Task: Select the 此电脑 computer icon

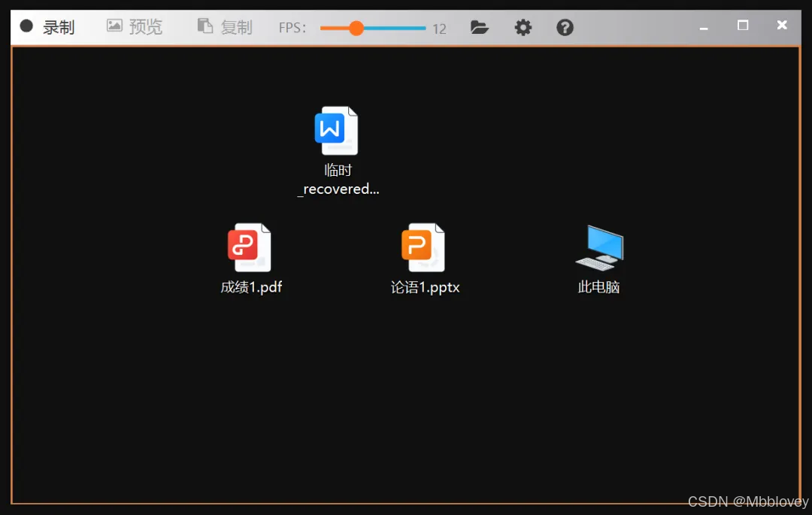Action: pyautogui.click(x=600, y=247)
